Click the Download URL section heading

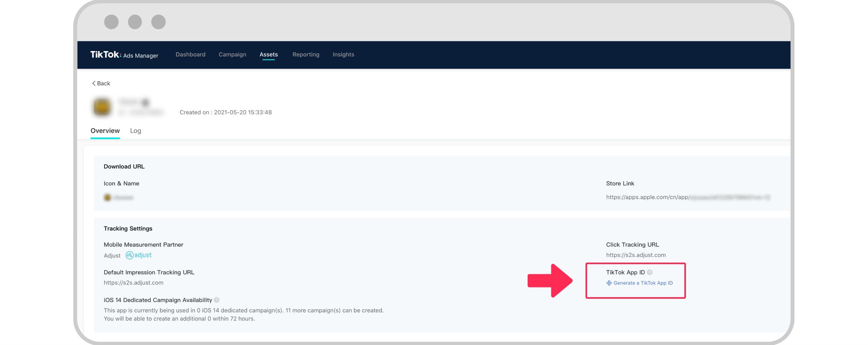click(124, 166)
